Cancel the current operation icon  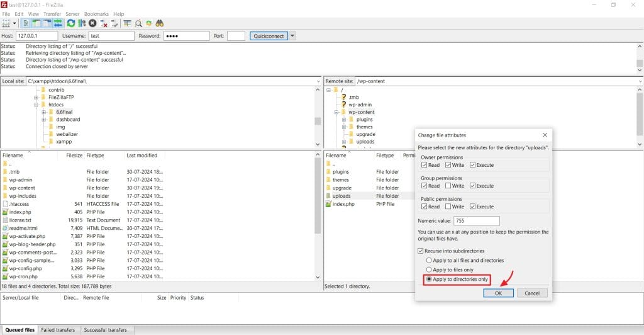coord(93,23)
